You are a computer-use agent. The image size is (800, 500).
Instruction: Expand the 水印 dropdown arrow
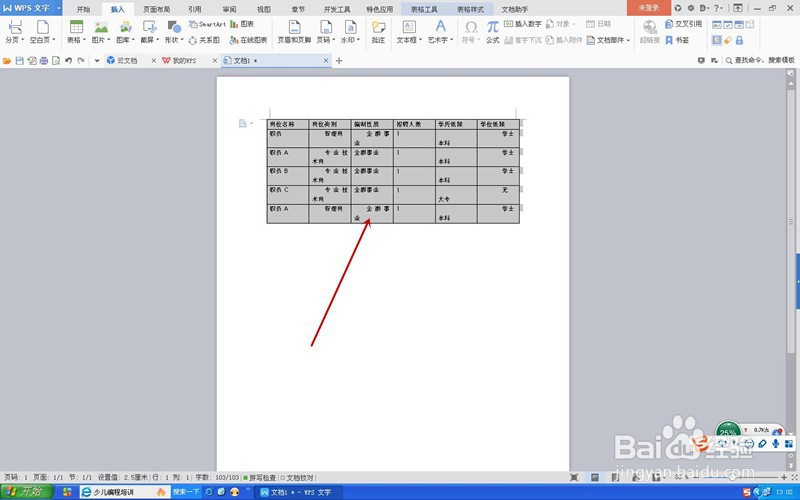(359, 40)
